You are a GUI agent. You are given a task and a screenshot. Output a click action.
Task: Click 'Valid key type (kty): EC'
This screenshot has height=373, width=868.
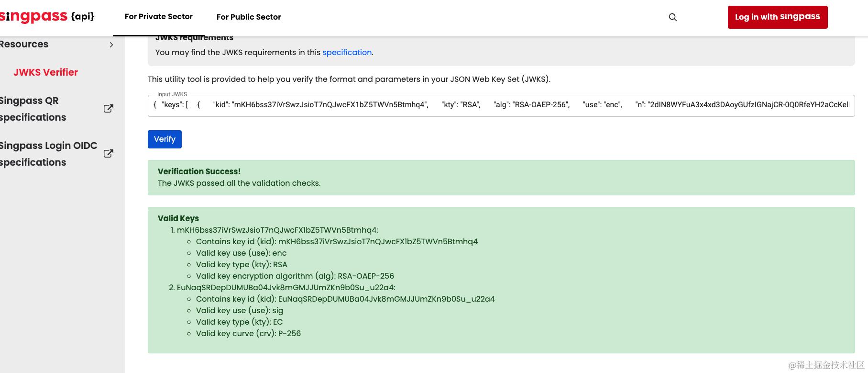(239, 322)
